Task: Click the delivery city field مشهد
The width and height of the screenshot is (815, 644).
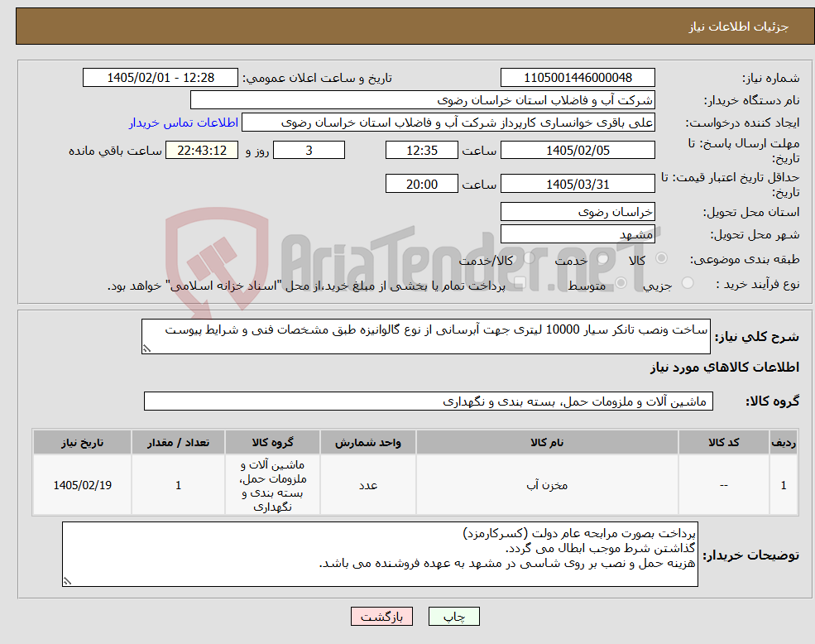Action: coord(578,234)
